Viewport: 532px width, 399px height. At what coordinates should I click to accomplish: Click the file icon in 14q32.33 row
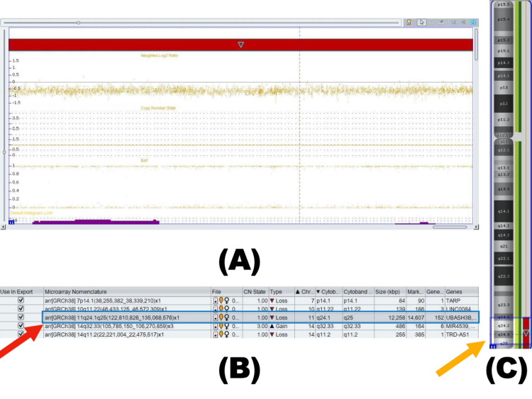[216, 326]
